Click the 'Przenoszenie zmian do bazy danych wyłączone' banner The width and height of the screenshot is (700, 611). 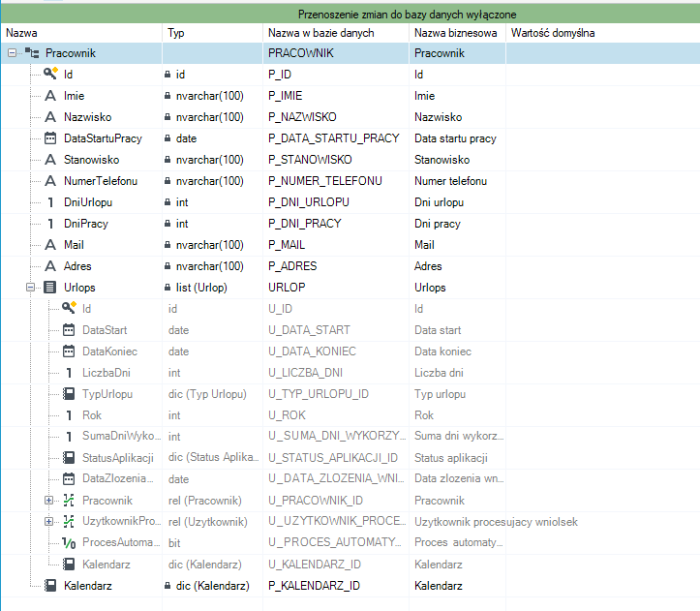click(350, 15)
